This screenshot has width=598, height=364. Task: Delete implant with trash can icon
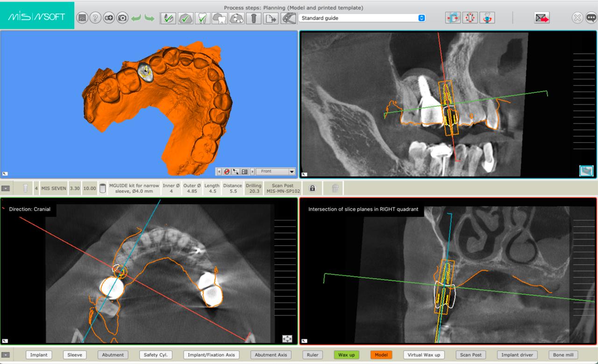click(x=335, y=189)
